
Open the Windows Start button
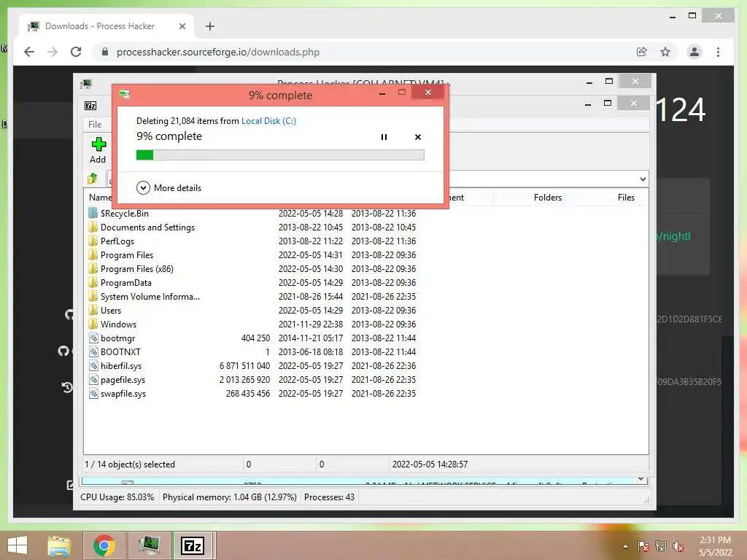tap(18, 545)
